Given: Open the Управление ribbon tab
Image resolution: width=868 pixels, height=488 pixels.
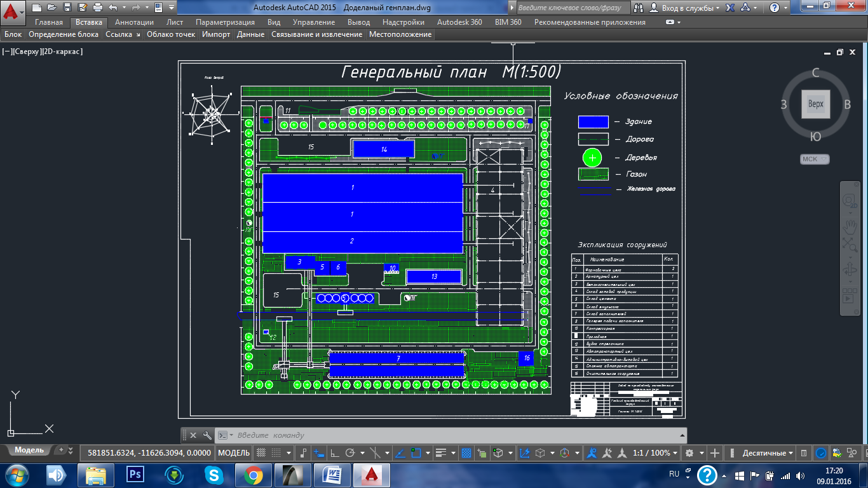Looking at the screenshot, I should click(314, 22).
